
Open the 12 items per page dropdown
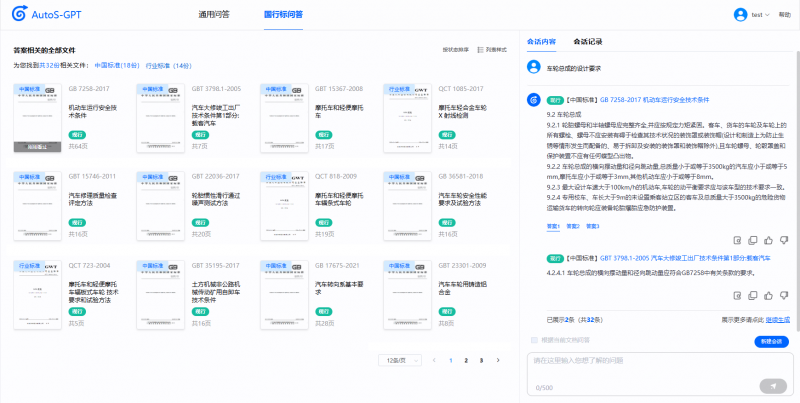click(x=398, y=359)
